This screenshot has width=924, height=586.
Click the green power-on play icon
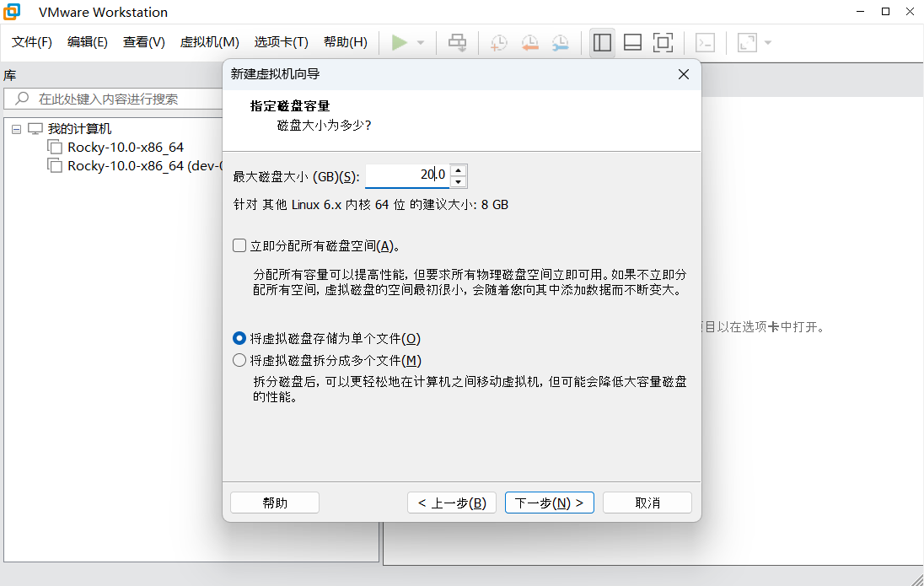tap(399, 42)
